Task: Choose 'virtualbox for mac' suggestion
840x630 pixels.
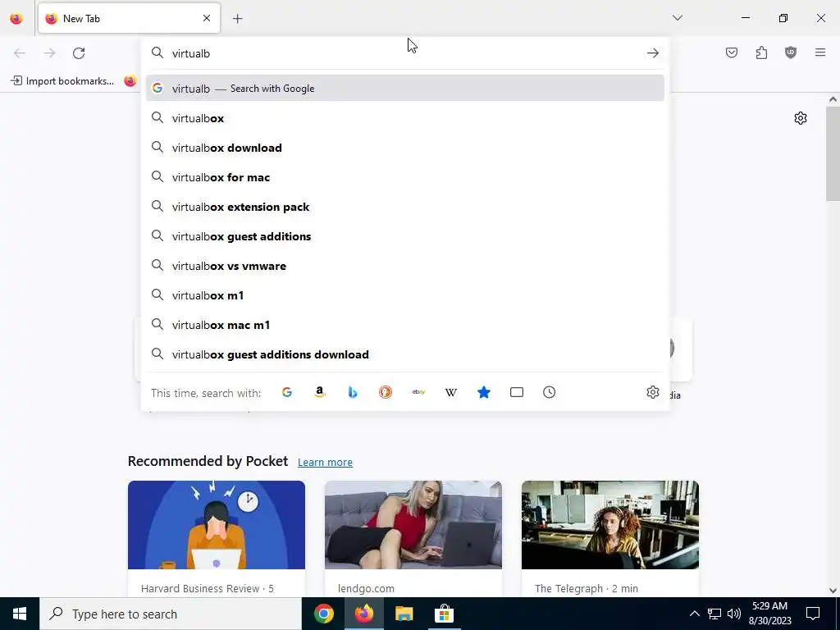Action: tap(405, 177)
